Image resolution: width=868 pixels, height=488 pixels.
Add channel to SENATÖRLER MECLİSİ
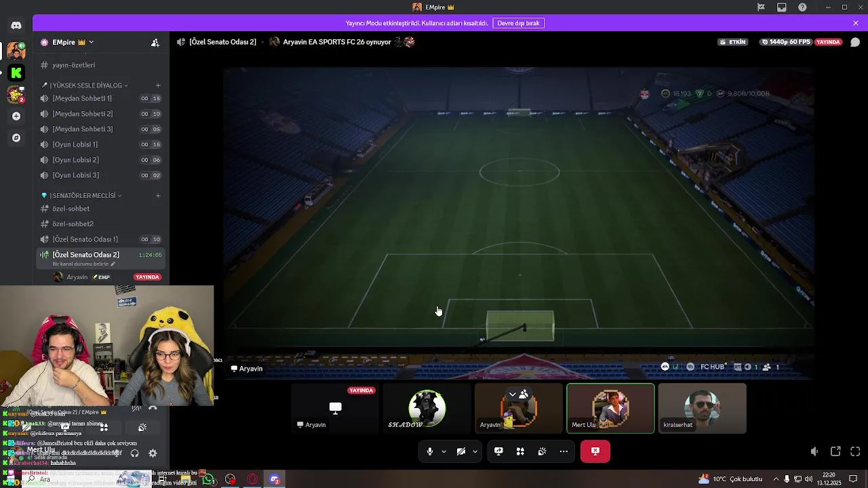click(x=158, y=196)
